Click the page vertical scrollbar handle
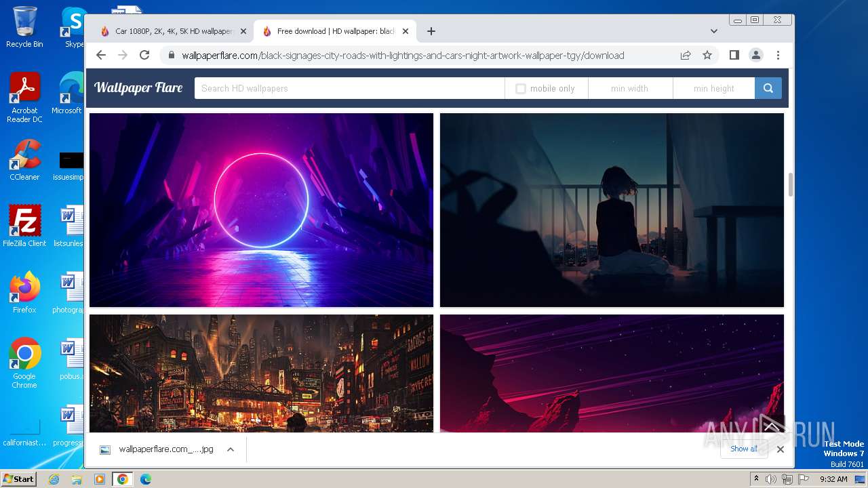This screenshot has height=488, width=868. 790,185
